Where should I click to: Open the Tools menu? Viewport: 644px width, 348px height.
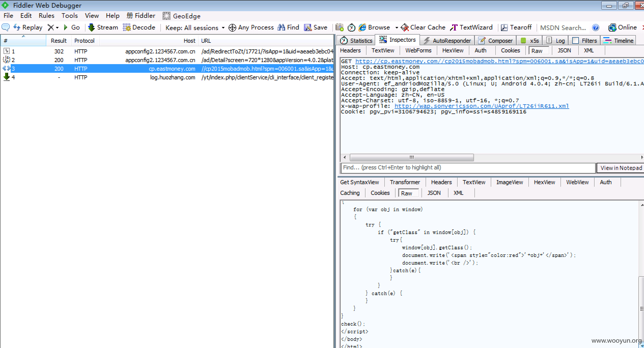(x=69, y=16)
